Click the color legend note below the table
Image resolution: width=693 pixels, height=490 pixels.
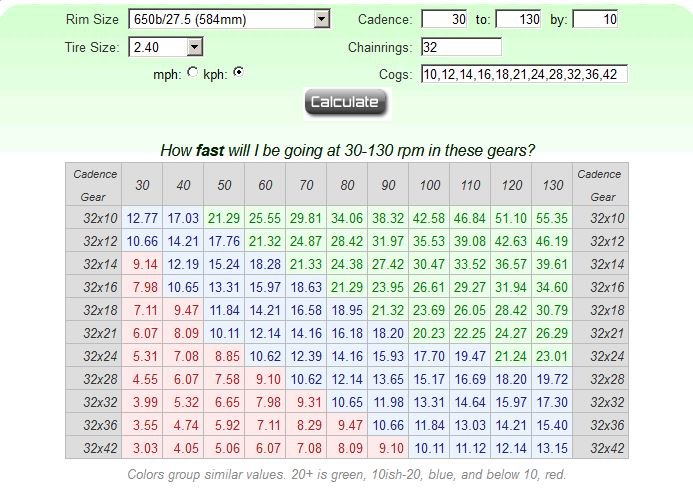(x=346, y=475)
